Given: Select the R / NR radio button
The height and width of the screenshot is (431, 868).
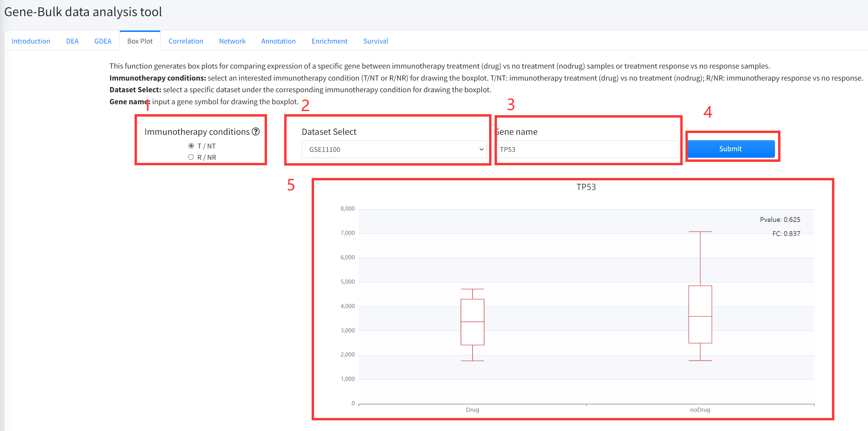Looking at the screenshot, I should pyautogui.click(x=191, y=157).
